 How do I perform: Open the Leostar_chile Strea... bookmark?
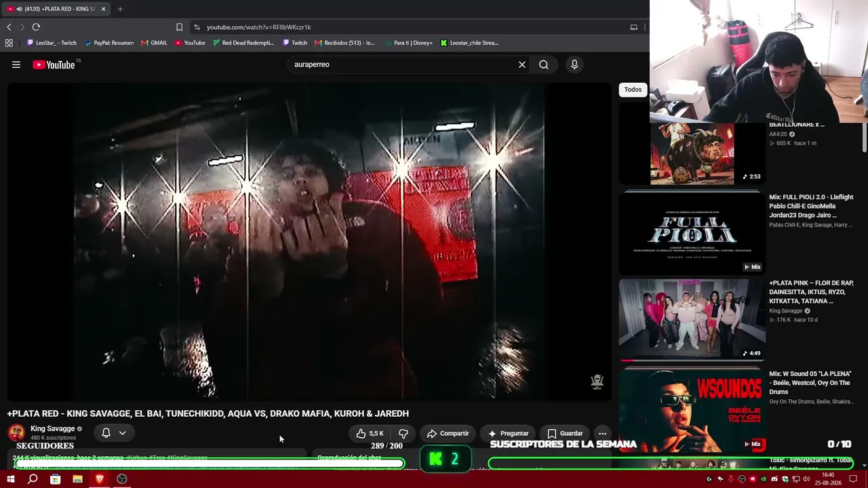coord(469,43)
